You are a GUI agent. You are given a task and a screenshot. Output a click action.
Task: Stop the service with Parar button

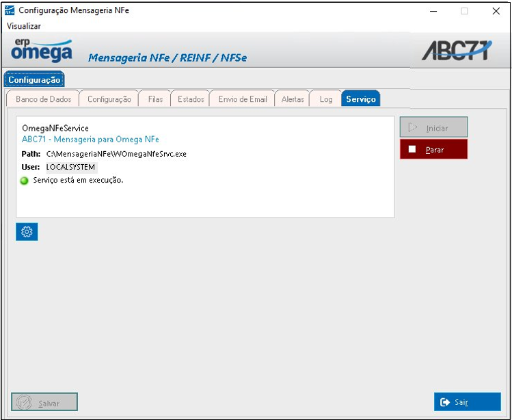point(433,149)
